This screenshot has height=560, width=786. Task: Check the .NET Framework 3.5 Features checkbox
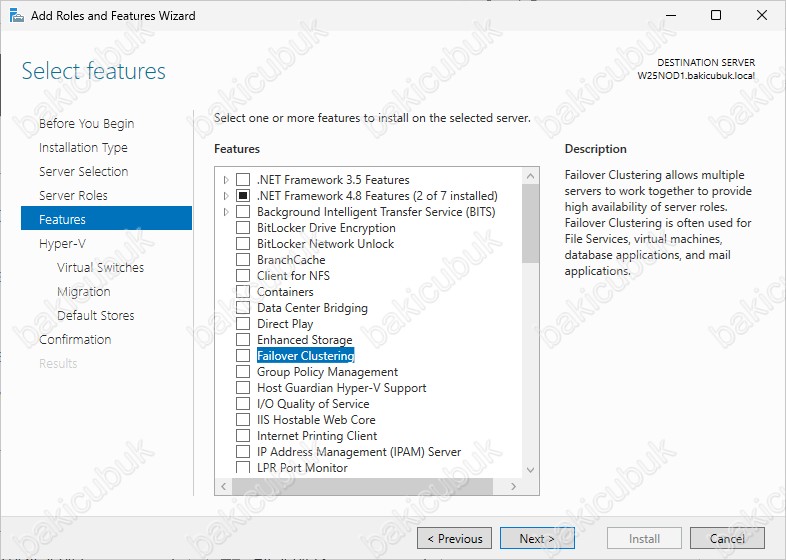pyautogui.click(x=243, y=179)
